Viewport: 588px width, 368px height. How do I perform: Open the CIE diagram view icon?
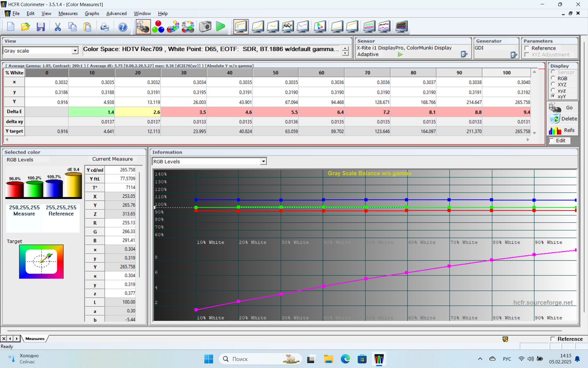coord(319,27)
